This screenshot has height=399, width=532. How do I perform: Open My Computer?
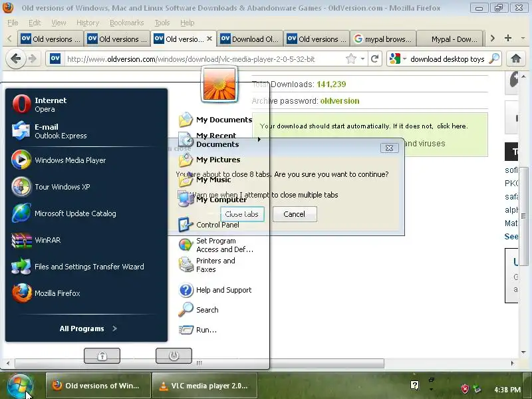click(x=213, y=199)
